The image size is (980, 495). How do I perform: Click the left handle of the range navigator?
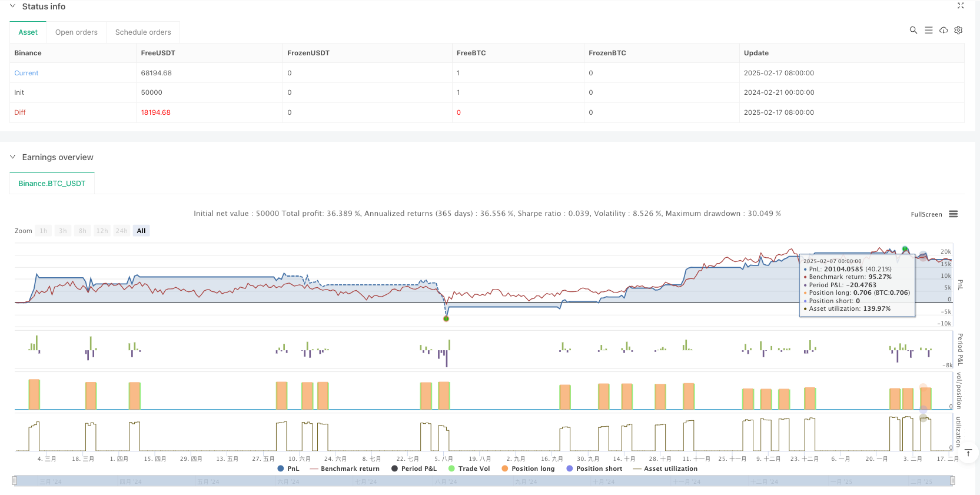(14, 481)
